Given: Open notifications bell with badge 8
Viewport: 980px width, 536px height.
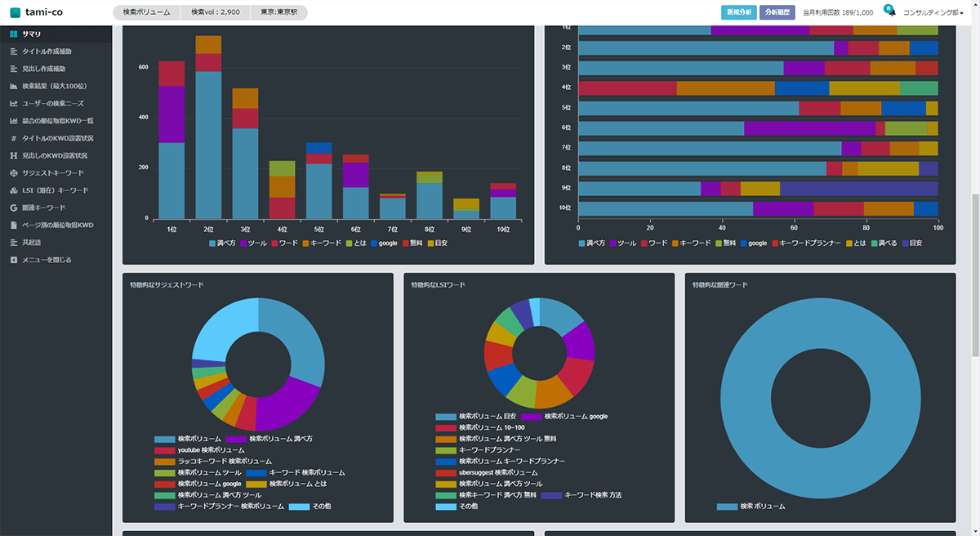Looking at the screenshot, I should [890, 12].
